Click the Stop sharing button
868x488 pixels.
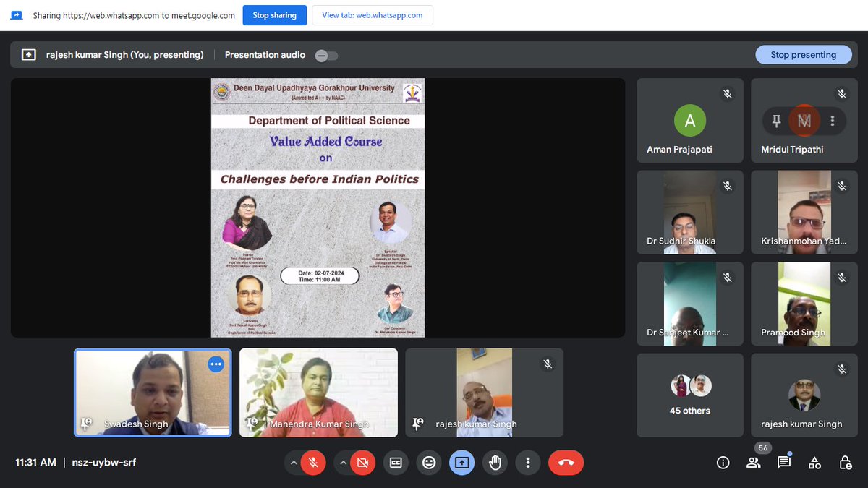[x=274, y=15]
